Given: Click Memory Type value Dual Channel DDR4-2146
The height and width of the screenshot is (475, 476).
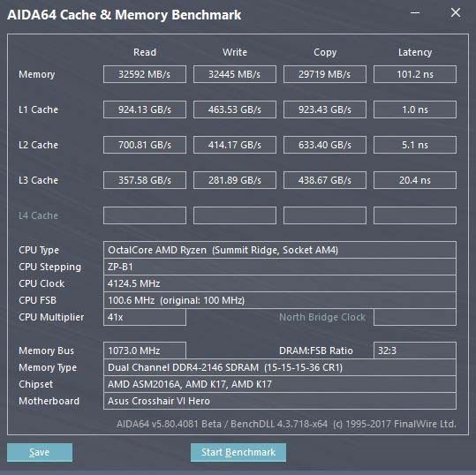Looking at the screenshot, I should click(280, 367).
